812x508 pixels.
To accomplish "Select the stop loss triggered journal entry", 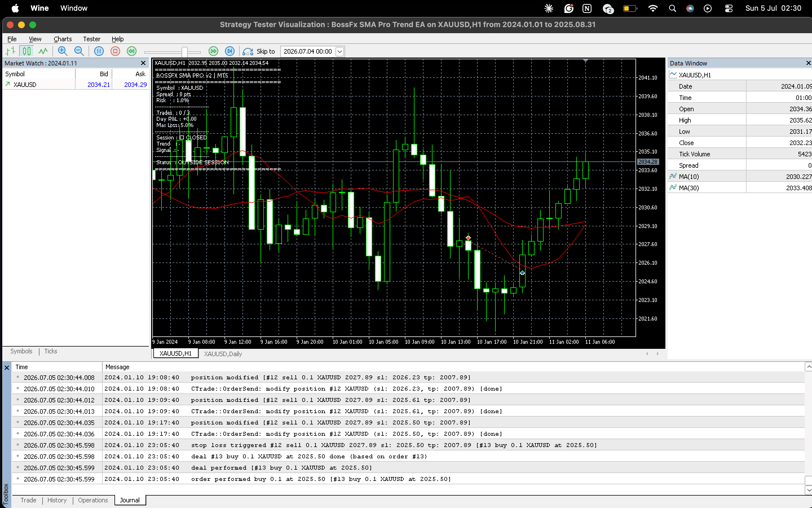I will click(x=408, y=445).
